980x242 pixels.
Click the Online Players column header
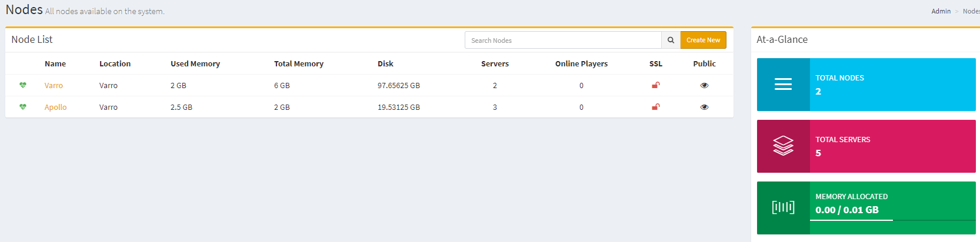581,63
